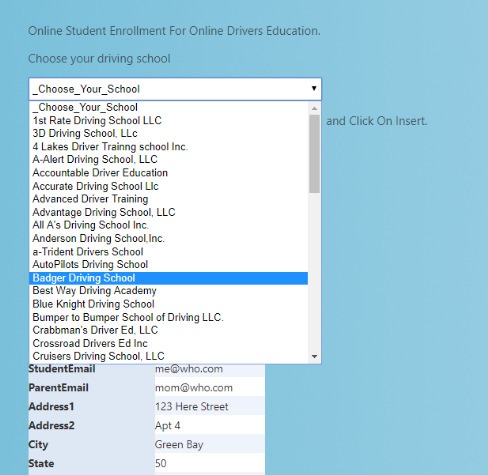This screenshot has height=475, width=488.
Task: Select All A's Driving School Inc.
Action: 169,225
